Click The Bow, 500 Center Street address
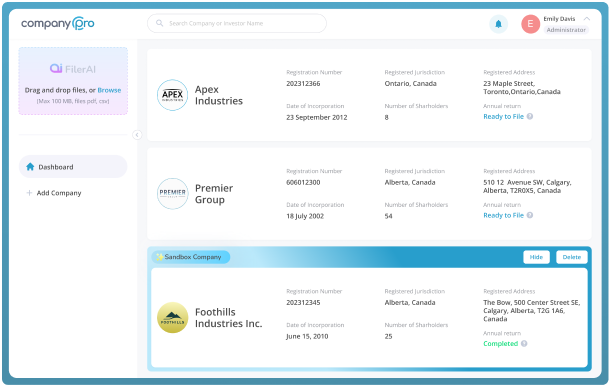Viewport: 611px width, 387px height. 532,311
